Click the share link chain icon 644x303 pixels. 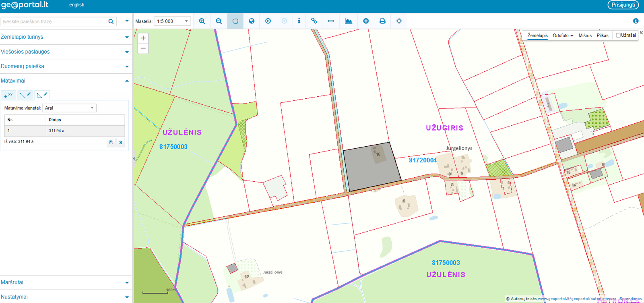click(314, 21)
